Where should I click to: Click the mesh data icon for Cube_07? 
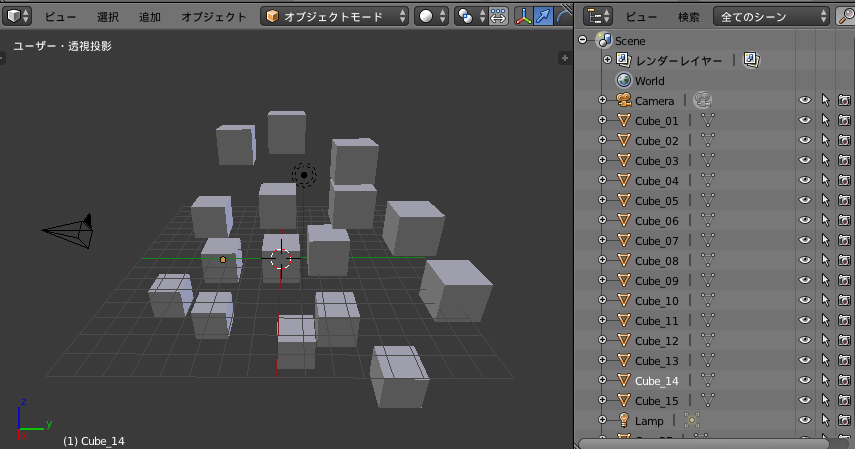707,240
